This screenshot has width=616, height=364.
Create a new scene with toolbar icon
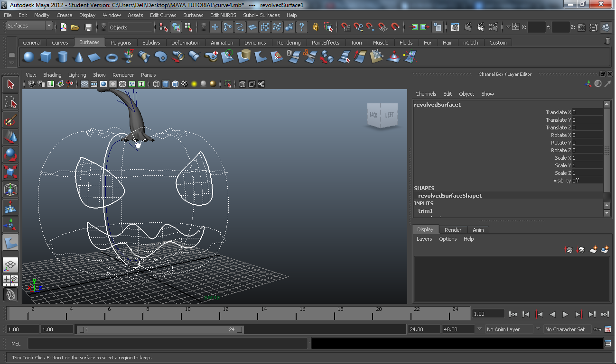pos(64,27)
